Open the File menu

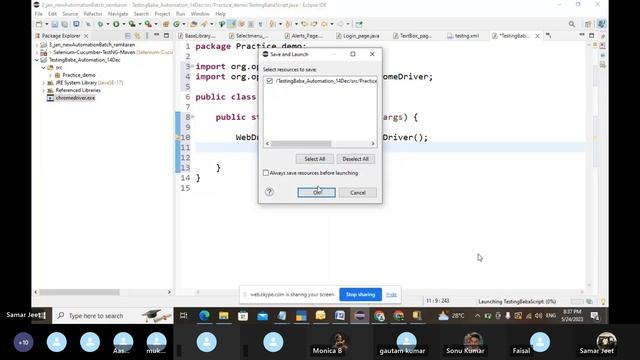point(38,14)
